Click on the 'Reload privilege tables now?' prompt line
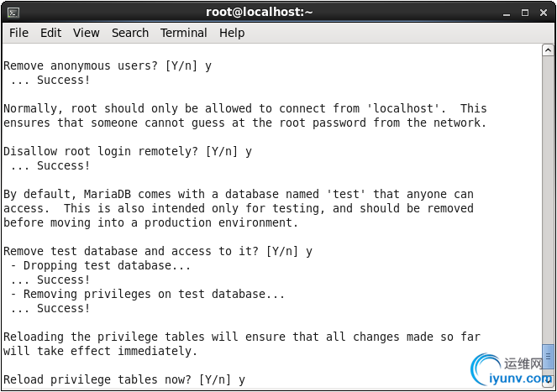 pyautogui.click(x=124, y=379)
